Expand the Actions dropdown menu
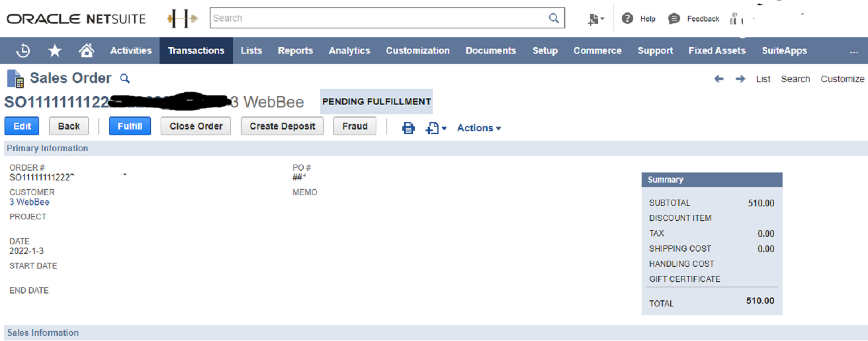Image resolution: width=868 pixels, height=341 pixels. click(x=479, y=128)
